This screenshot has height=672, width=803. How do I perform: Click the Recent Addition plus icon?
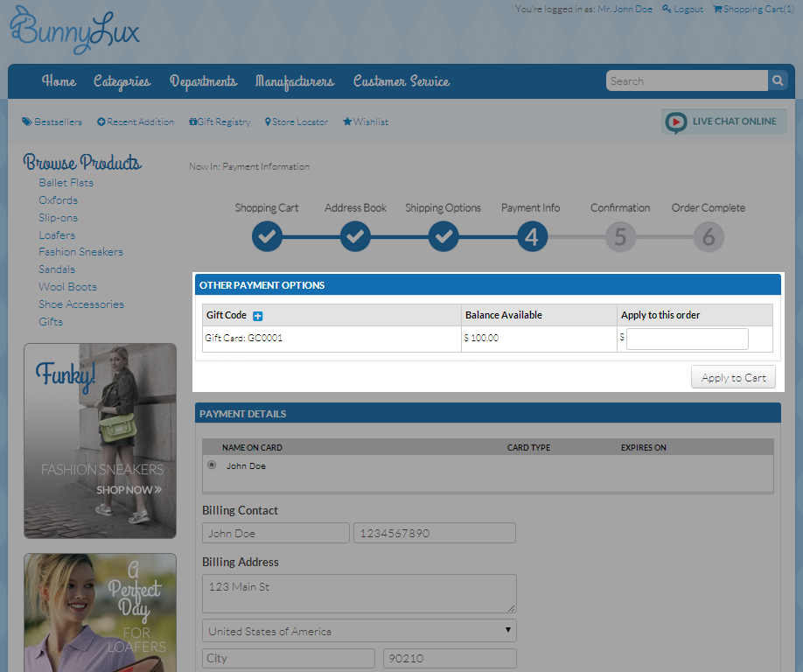coord(101,122)
